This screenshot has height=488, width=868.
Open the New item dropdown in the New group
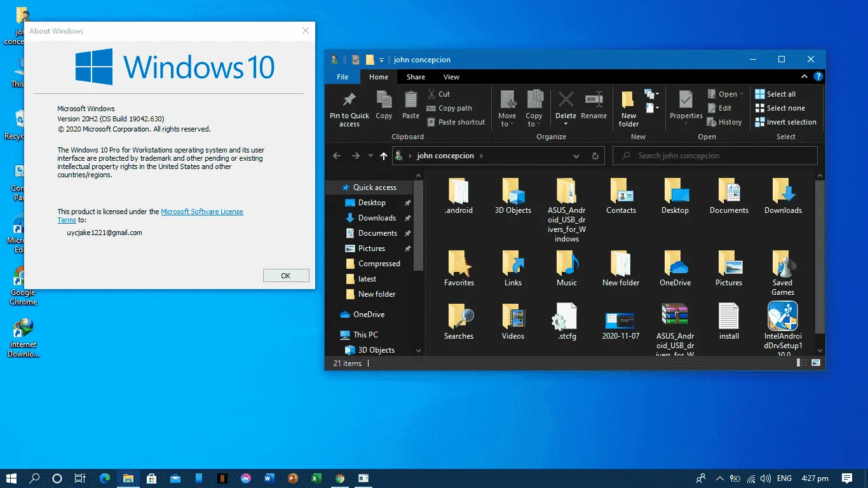click(x=651, y=94)
